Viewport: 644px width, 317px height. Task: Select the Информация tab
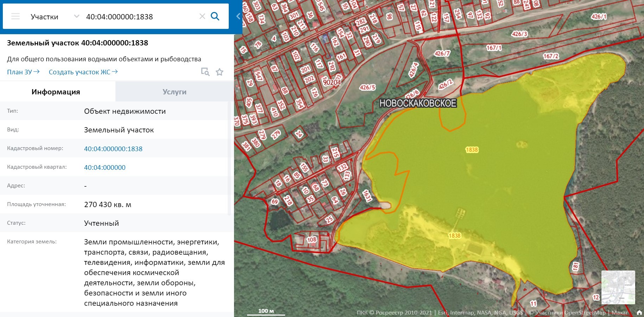tap(56, 92)
